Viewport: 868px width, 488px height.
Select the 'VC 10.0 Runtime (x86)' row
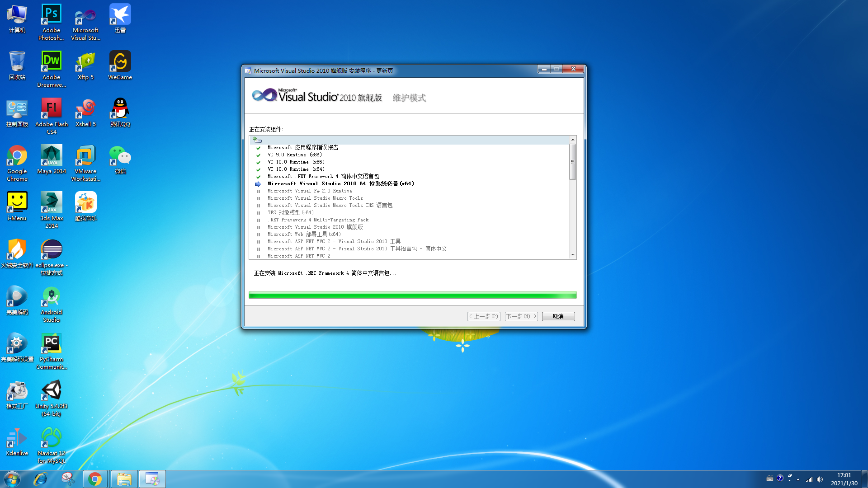409,162
